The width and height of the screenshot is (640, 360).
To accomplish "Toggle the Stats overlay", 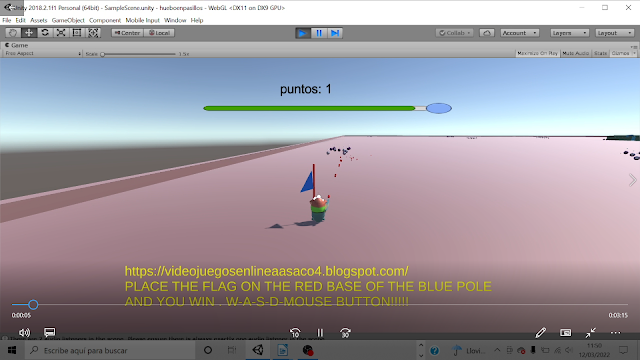I will (x=600, y=53).
